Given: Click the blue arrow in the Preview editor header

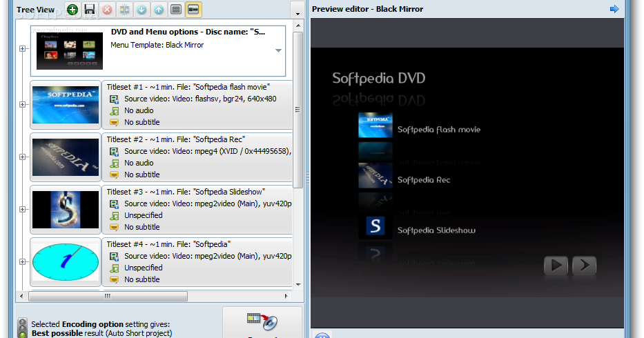Looking at the screenshot, I should pos(614,9).
